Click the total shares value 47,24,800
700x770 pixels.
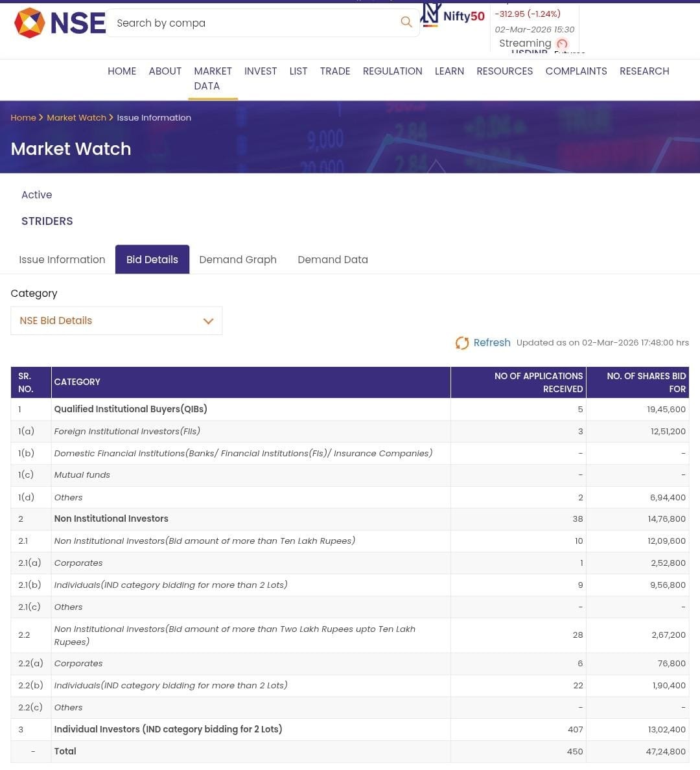click(666, 751)
